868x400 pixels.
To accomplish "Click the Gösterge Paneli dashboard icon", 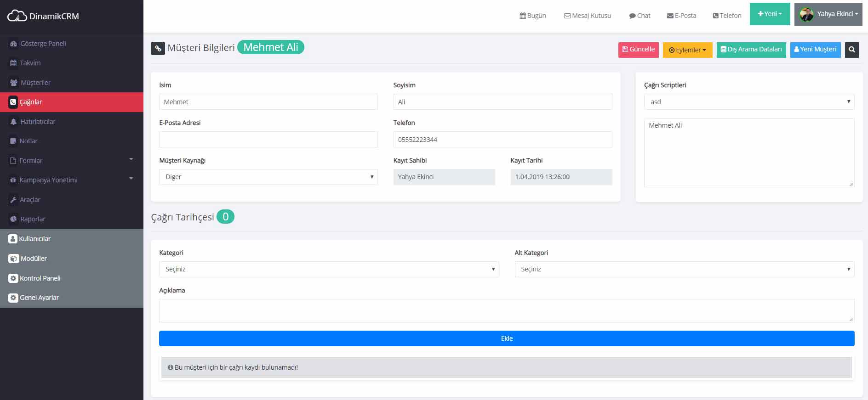I will pyautogui.click(x=13, y=44).
